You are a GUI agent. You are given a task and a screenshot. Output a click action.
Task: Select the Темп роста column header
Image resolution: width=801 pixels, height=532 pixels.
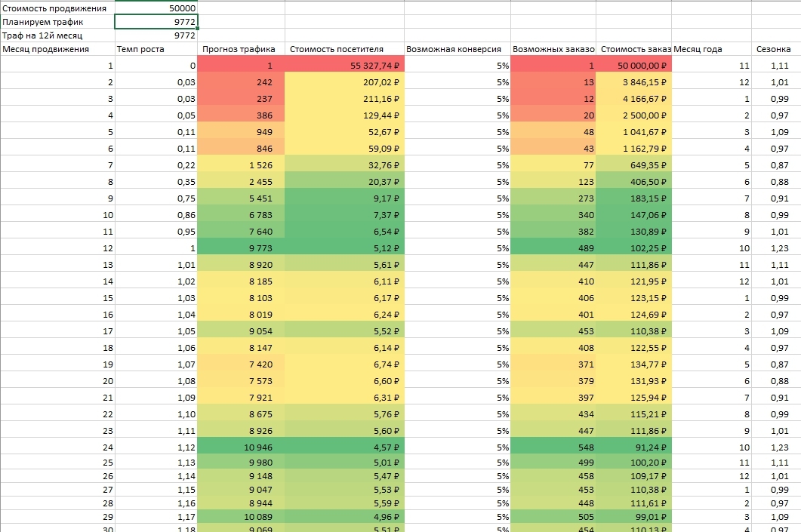click(x=156, y=49)
